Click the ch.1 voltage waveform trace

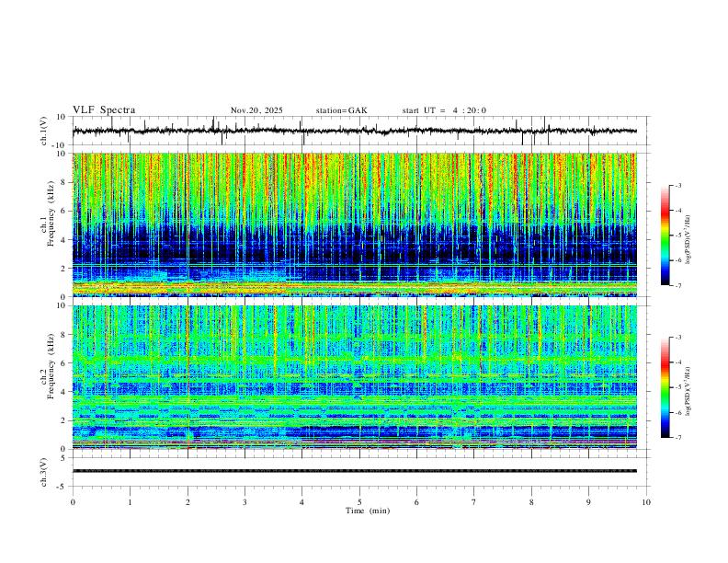pos(355,131)
